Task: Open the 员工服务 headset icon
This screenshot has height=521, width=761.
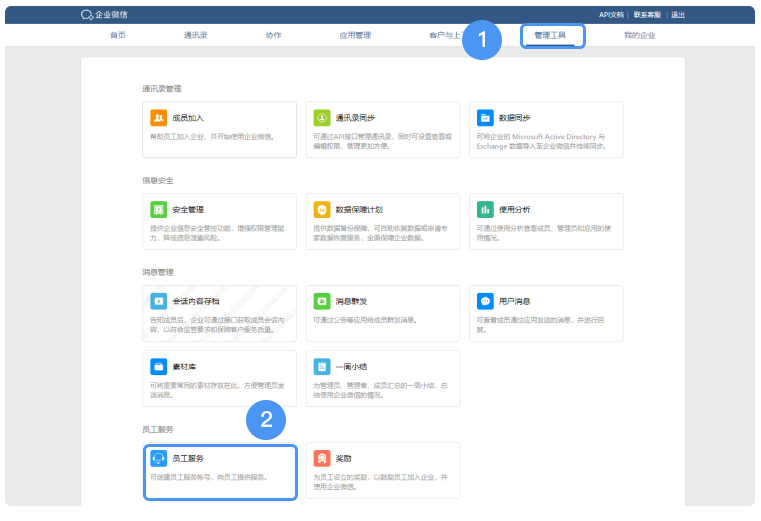Action: (x=158, y=458)
